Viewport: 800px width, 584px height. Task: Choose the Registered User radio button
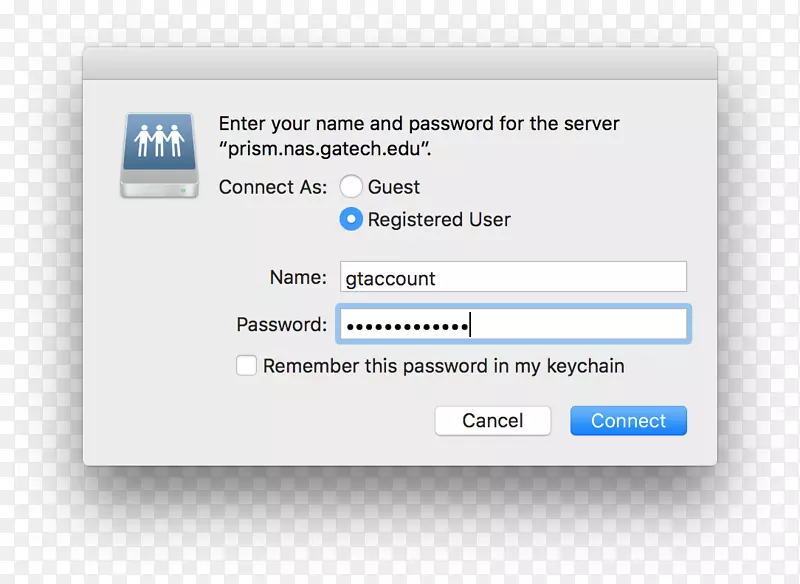(351, 219)
